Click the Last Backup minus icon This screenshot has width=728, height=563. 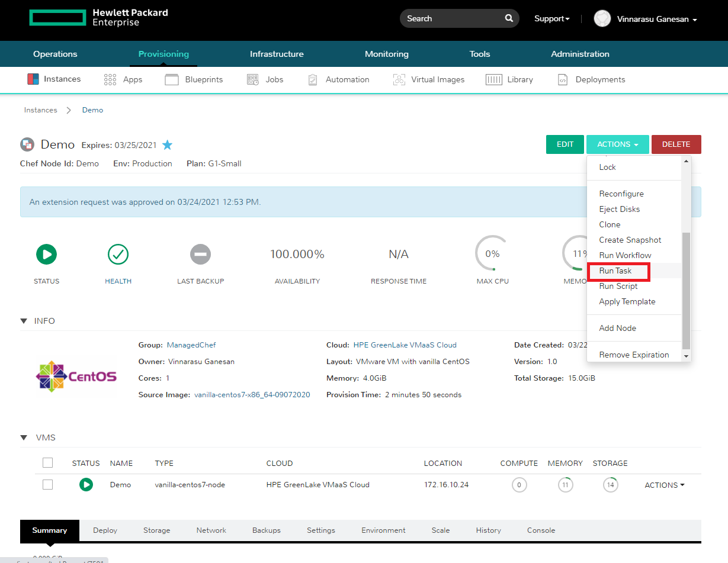click(200, 255)
